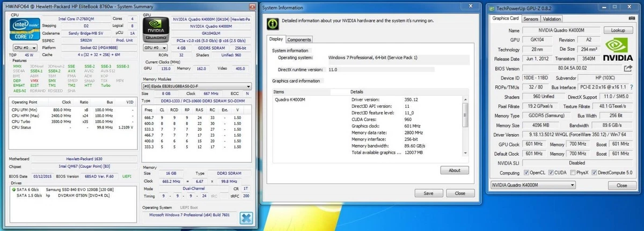Click the Sandy Bridge-MB SV codename field
Viewport: 644px width, 231px height.
tap(87, 33)
